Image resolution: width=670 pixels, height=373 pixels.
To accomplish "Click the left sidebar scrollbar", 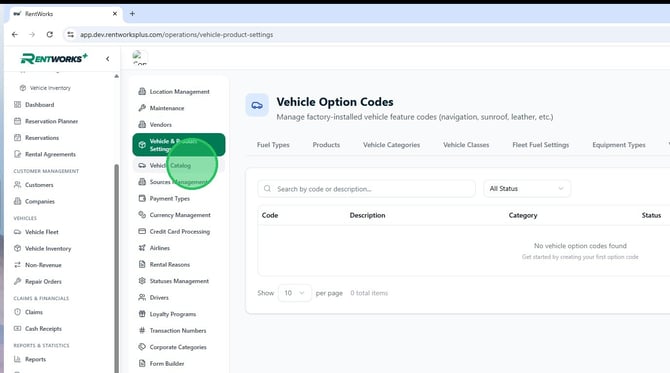I will (x=116, y=268).
